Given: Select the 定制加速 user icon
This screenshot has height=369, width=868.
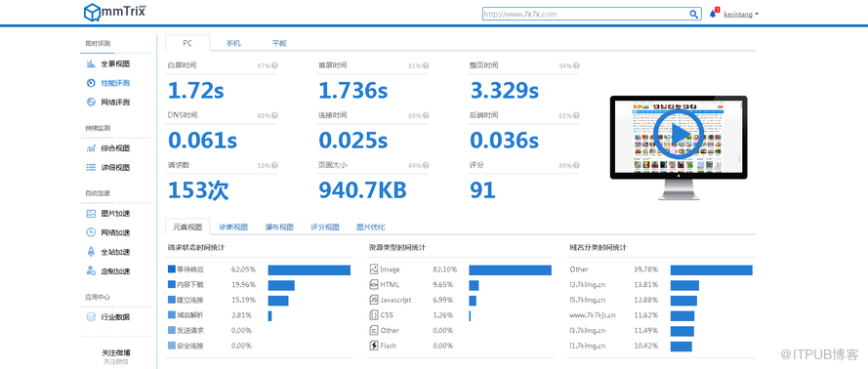Looking at the screenshot, I should coord(91,271).
